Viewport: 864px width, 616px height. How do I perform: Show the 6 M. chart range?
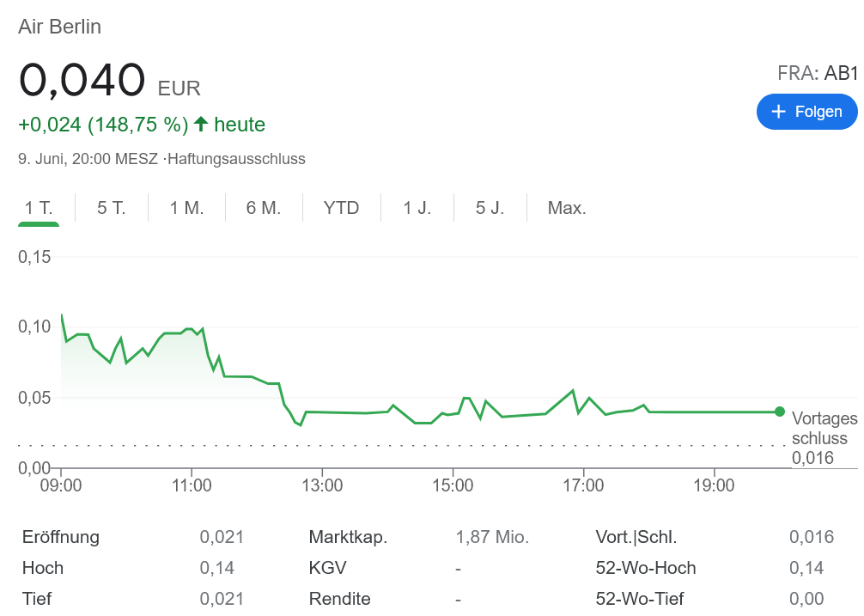(264, 208)
